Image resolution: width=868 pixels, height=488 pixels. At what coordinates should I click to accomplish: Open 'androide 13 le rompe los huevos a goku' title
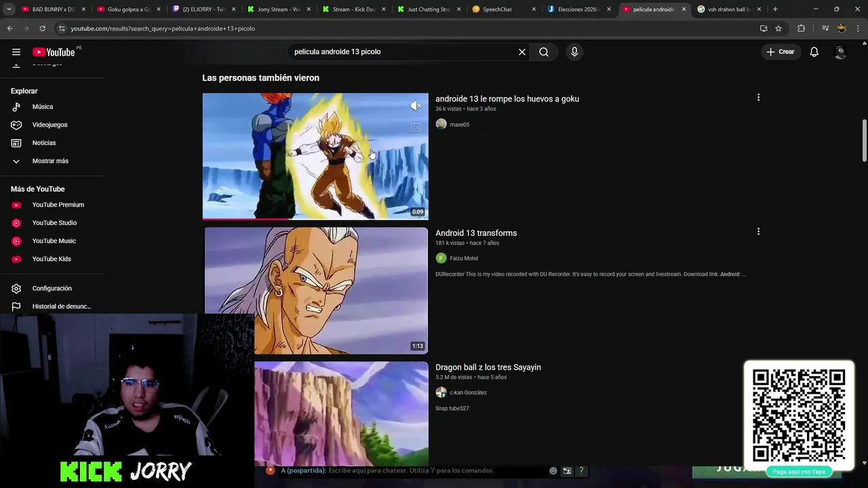pyautogui.click(x=507, y=99)
